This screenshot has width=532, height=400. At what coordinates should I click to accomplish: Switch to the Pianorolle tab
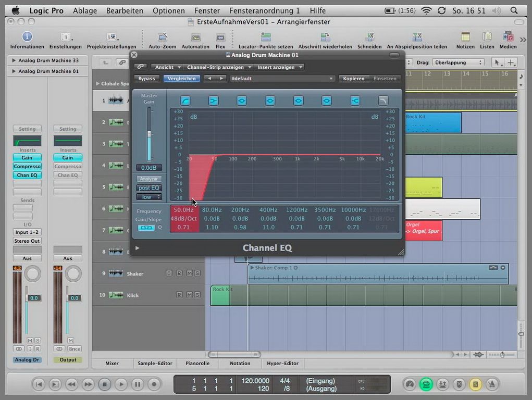[197, 364]
